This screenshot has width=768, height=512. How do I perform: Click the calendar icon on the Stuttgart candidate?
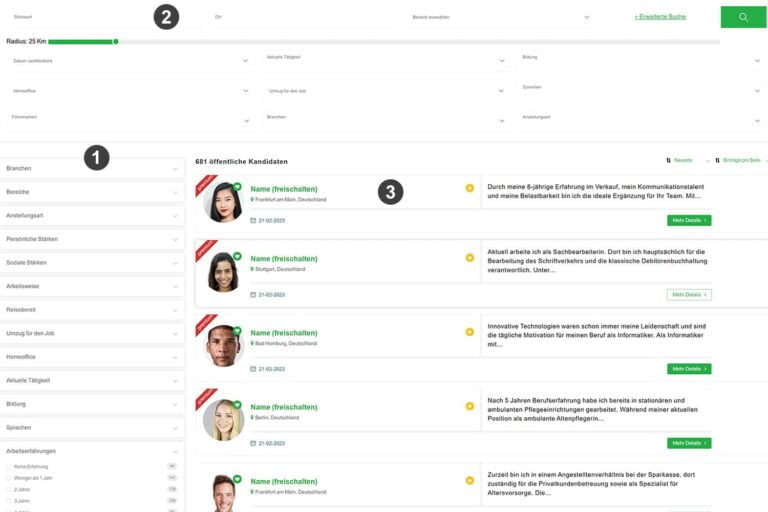[x=253, y=295]
